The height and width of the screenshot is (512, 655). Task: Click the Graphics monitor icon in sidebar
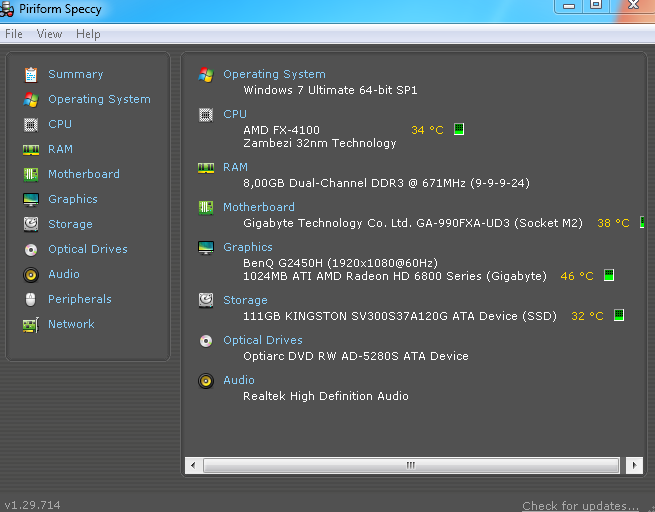pos(31,200)
